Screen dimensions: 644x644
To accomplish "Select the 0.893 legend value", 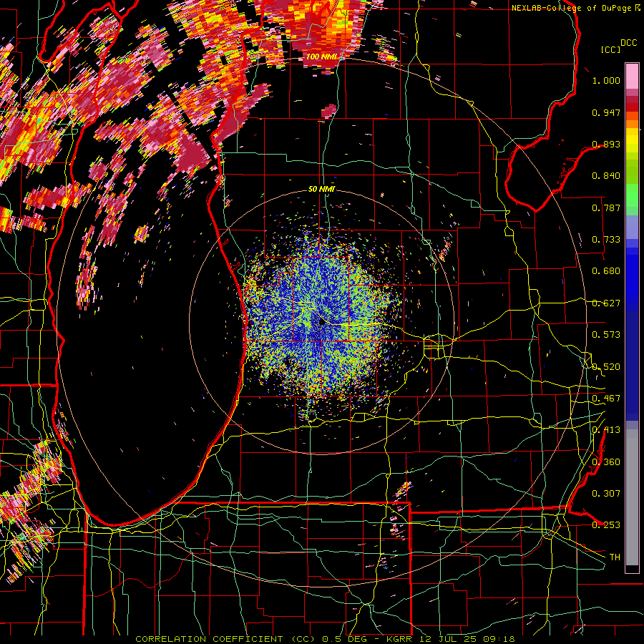I will pos(606,144).
